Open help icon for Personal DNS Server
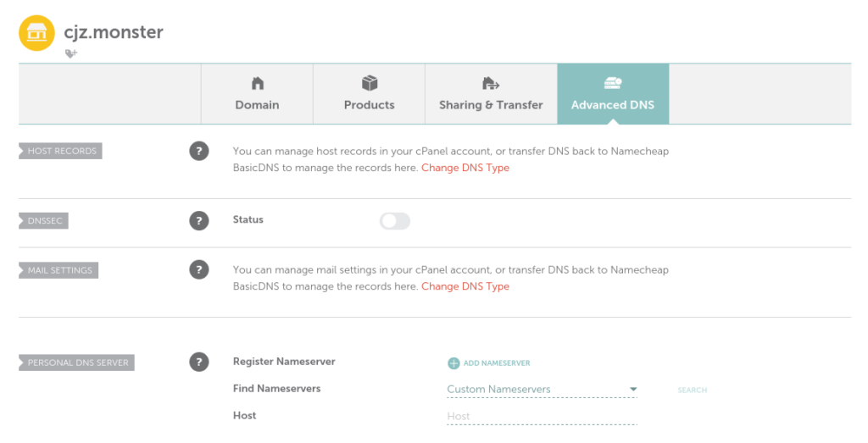 click(198, 363)
